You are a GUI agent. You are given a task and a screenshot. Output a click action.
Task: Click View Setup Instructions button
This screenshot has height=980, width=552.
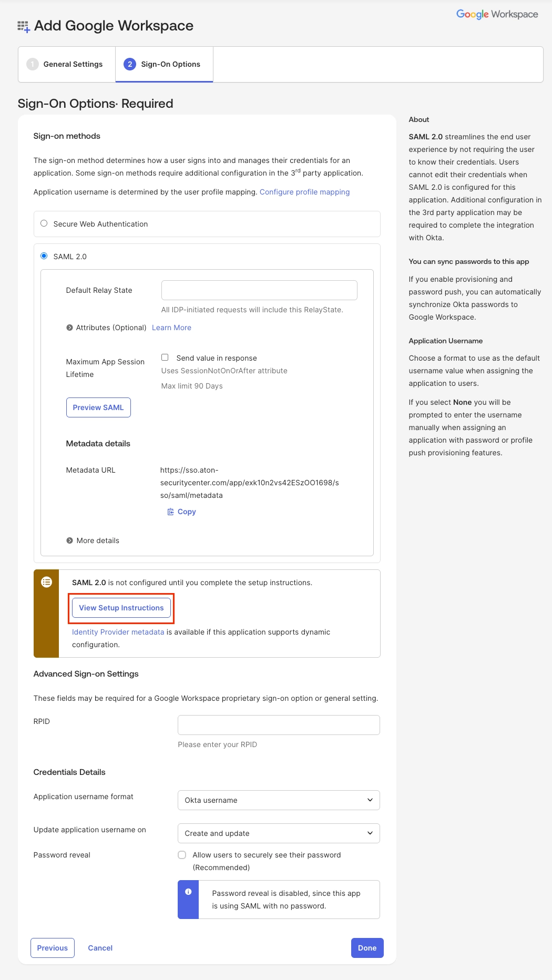pyautogui.click(x=121, y=608)
